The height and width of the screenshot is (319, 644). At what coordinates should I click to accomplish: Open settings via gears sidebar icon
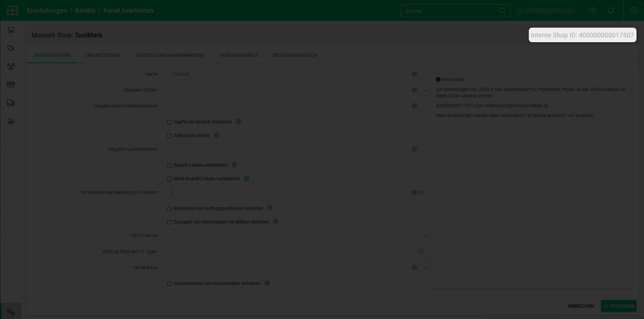[11, 312]
